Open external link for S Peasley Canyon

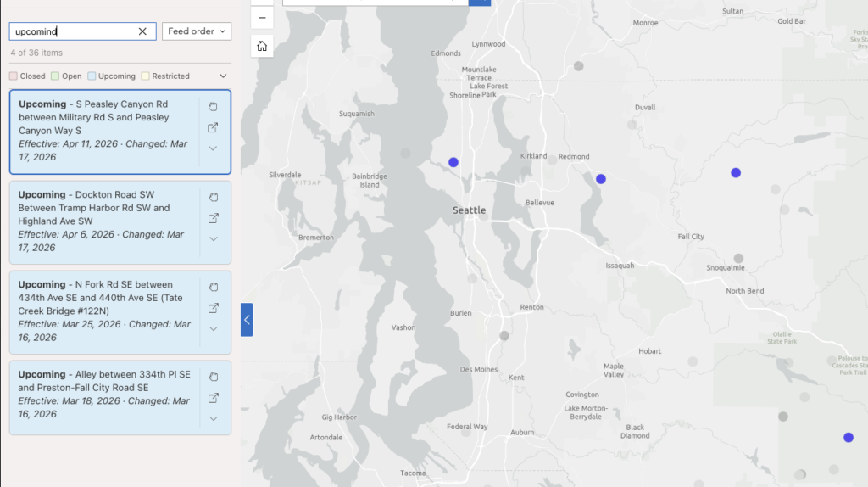[213, 128]
